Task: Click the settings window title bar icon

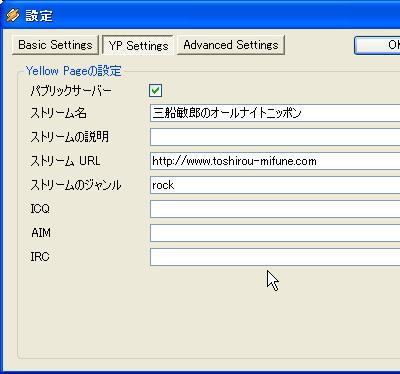Action: click(x=13, y=15)
